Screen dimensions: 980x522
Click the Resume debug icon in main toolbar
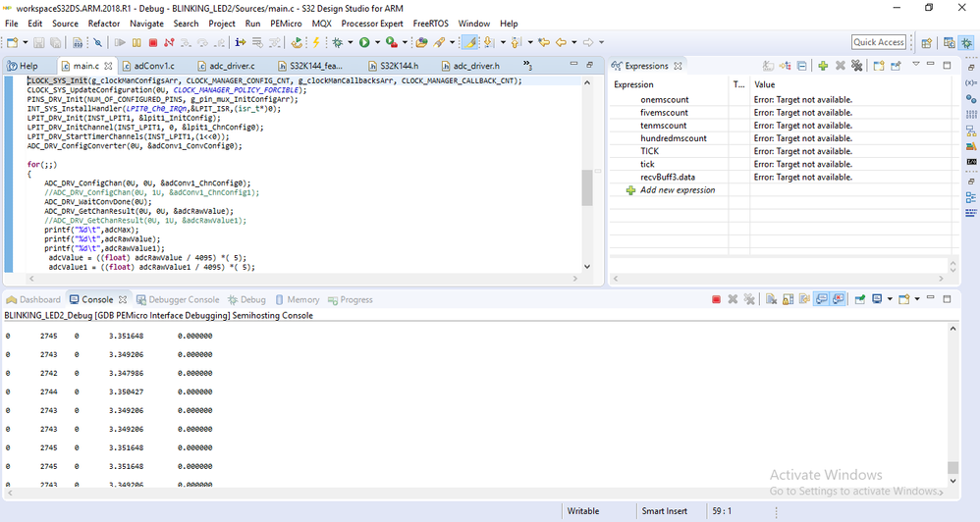120,42
